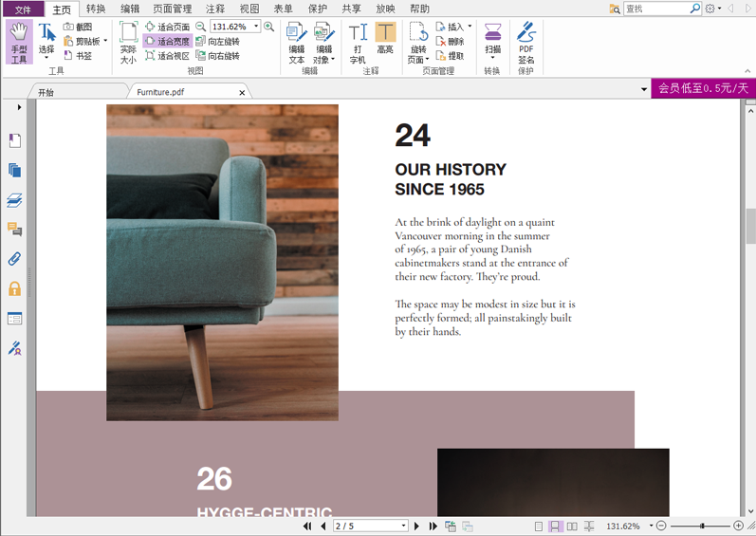
Task: Open the Security lock panel
Action: [14, 288]
